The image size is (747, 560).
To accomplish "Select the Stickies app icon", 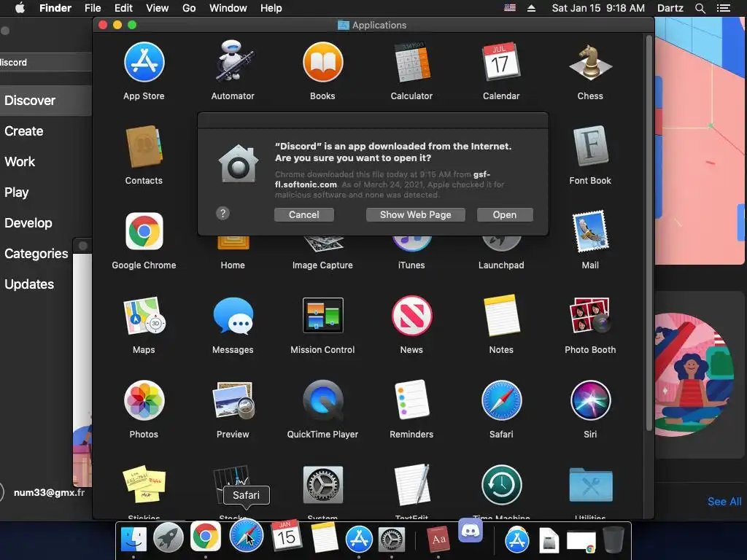I will tap(144, 485).
